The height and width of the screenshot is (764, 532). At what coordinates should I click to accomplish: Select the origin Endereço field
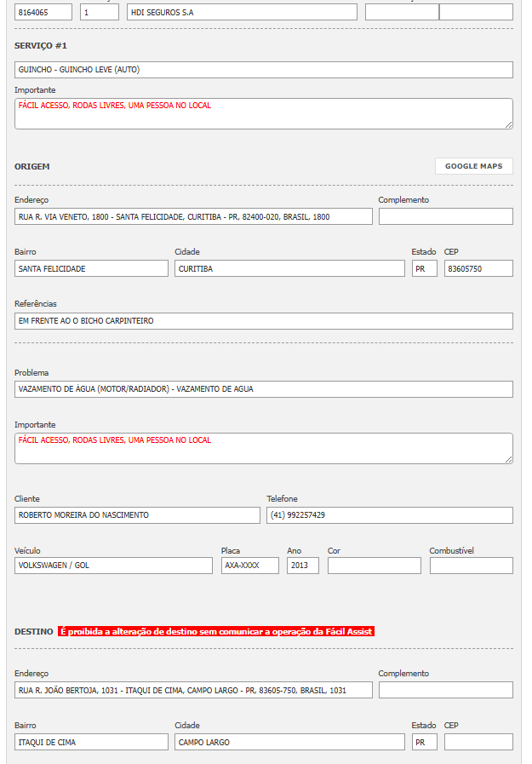click(x=193, y=216)
